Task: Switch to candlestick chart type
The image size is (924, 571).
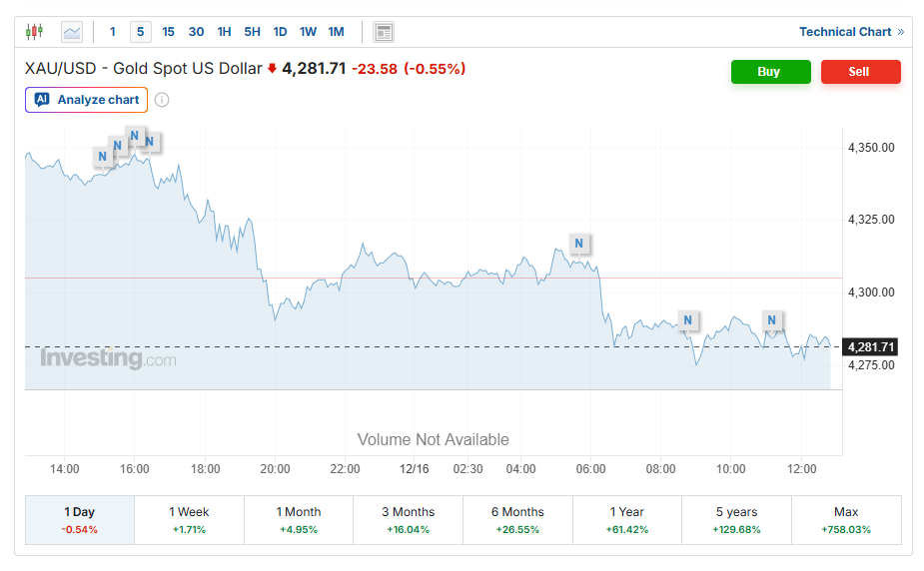Action: point(35,32)
